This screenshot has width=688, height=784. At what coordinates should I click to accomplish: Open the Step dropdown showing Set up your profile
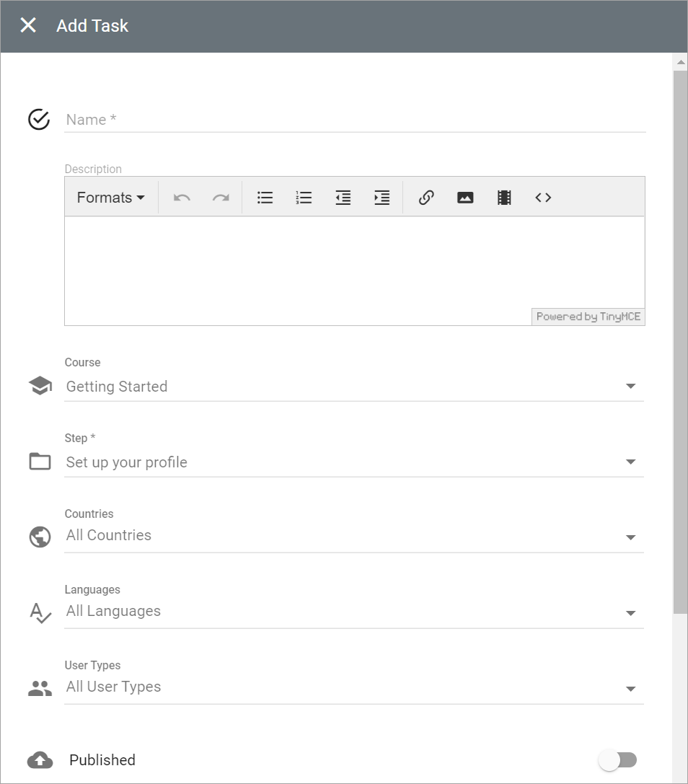tap(631, 462)
